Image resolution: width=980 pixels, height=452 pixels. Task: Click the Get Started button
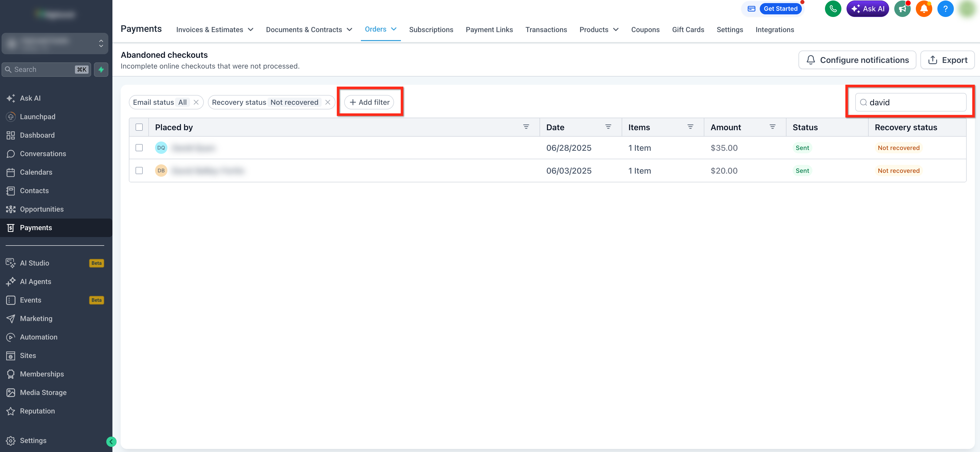pos(780,9)
